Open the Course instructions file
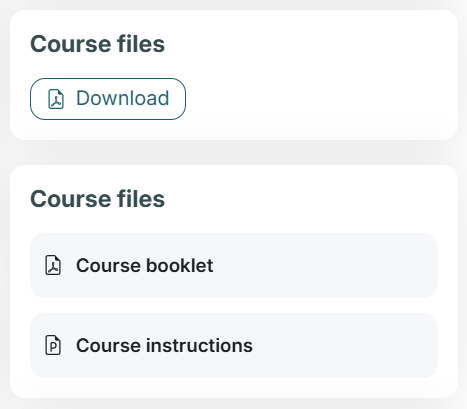This screenshot has width=467, height=409. coord(234,345)
